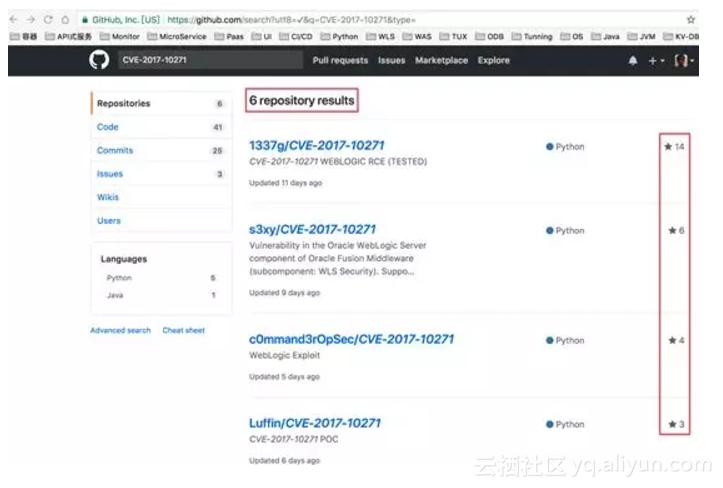Open the OS bookmarks folder

(x=572, y=36)
